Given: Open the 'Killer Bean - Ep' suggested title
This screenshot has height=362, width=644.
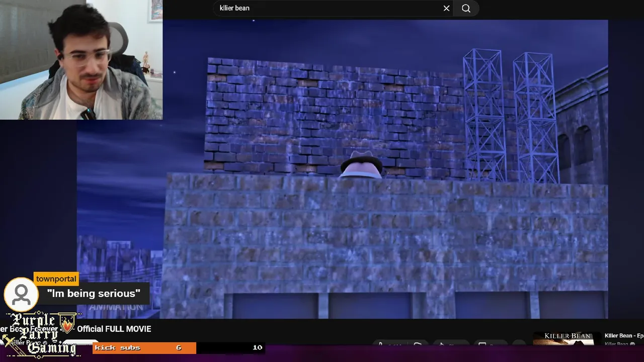Looking at the screenshot, I should pyautogui.click(x=624, y=335).
